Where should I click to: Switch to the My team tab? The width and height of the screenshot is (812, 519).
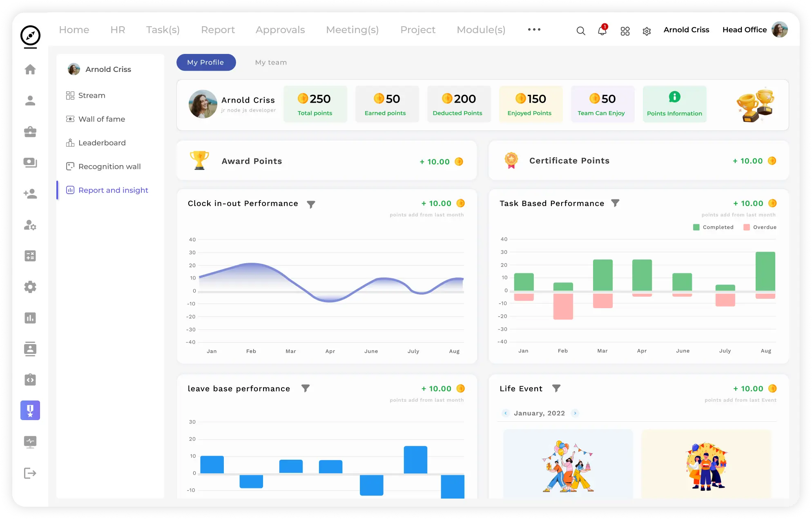[x=271, y=62]
